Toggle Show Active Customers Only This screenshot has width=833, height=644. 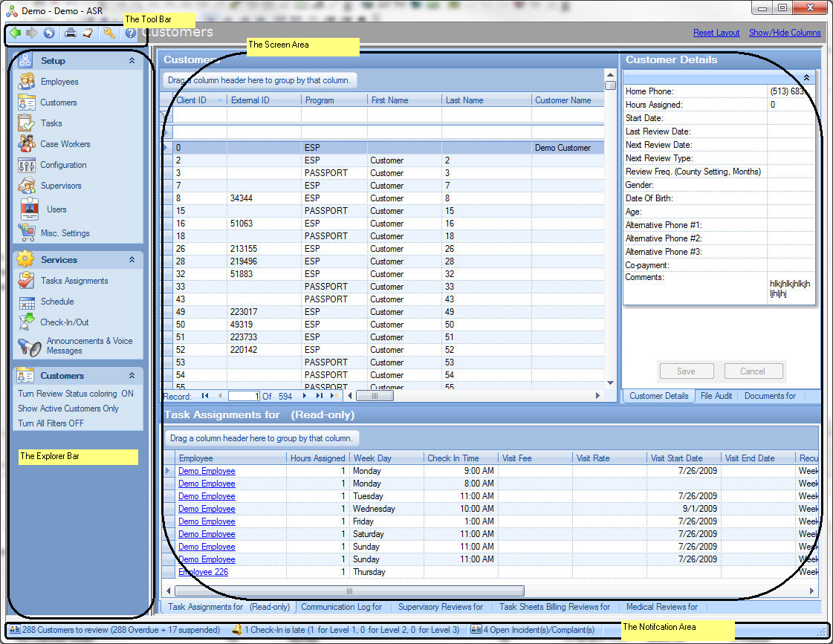[68, 409]
